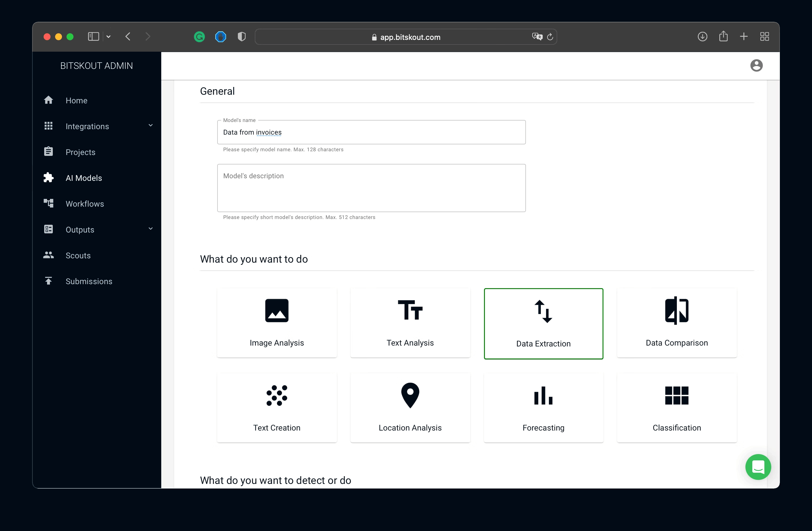The width and height of the screenshot is (812, 531).
Task: Select the AI Models puzzle icon
Action: coord(48,177)
